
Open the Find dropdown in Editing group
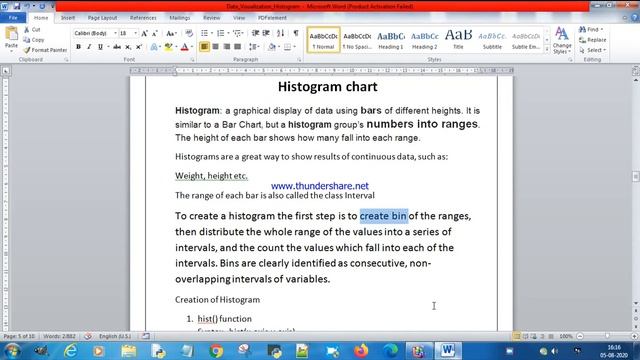(602, 29)
